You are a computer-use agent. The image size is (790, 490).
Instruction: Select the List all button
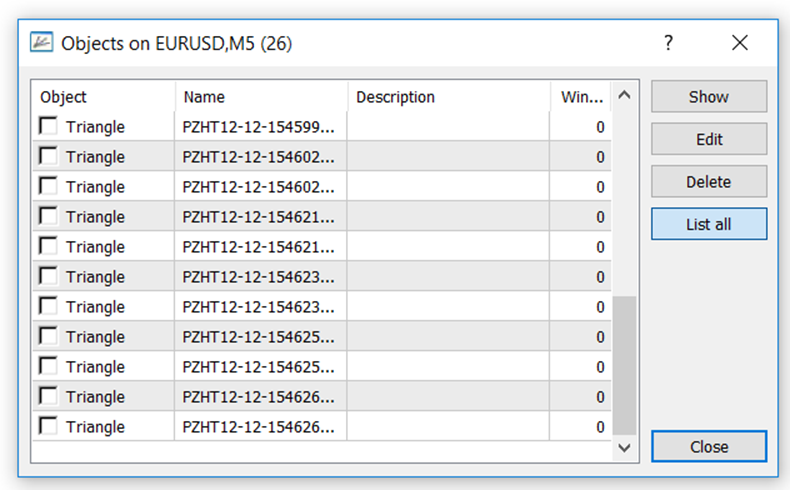(x=709, y=224)
